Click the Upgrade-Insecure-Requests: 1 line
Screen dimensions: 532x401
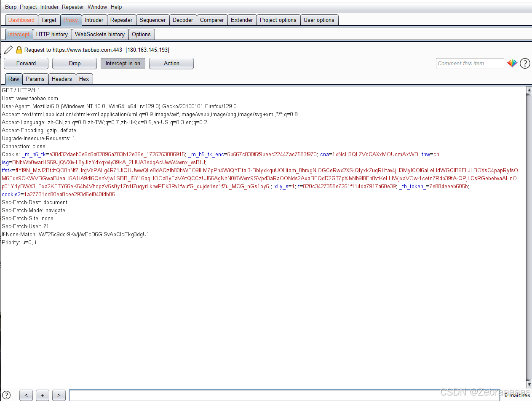(x=38, y=139)
